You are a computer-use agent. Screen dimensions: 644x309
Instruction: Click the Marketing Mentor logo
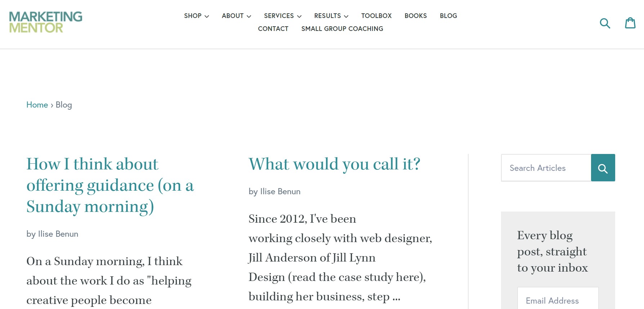click(46, 22)
